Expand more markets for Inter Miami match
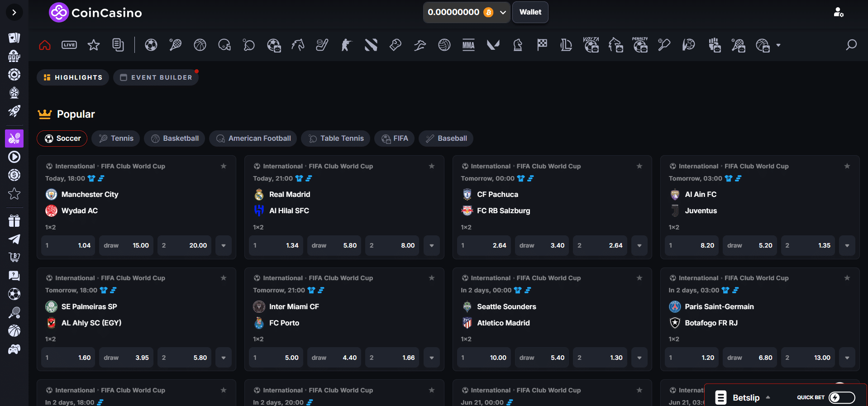Screen dimensions: 868x406 432,358
